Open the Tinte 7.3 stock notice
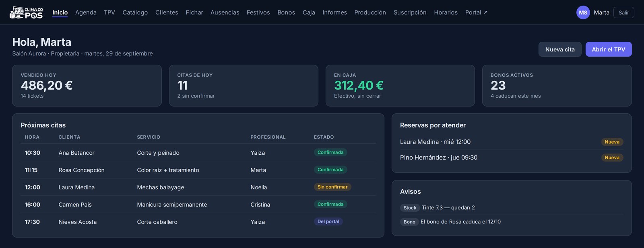Viewport: 644px width, 248px height. [512, 208]
